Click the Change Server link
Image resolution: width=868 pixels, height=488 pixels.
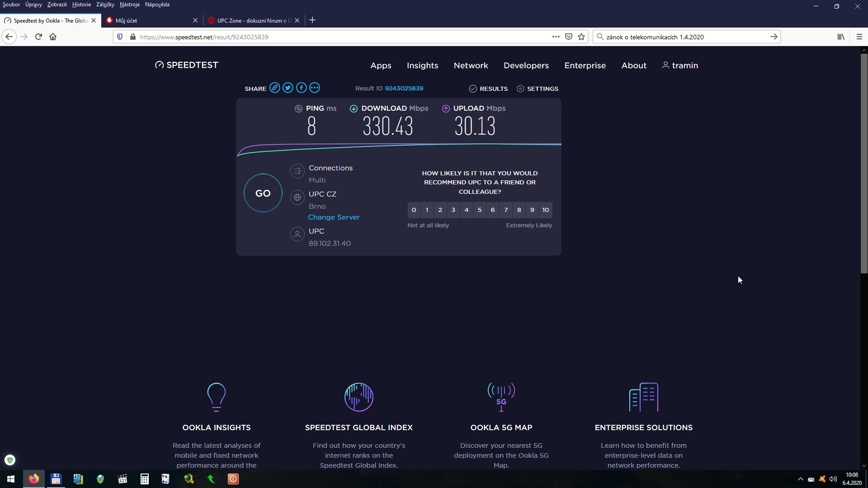(334, 217)
